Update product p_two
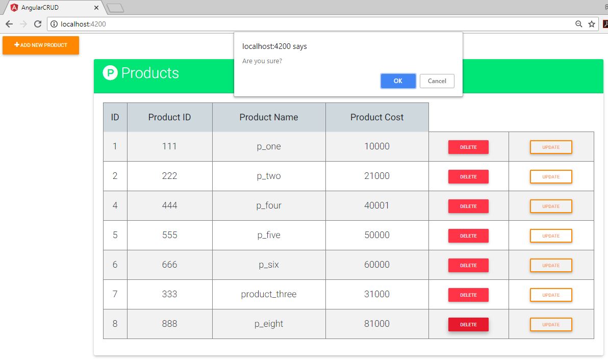Screen dimensions: 608x364 pos(551,176)
